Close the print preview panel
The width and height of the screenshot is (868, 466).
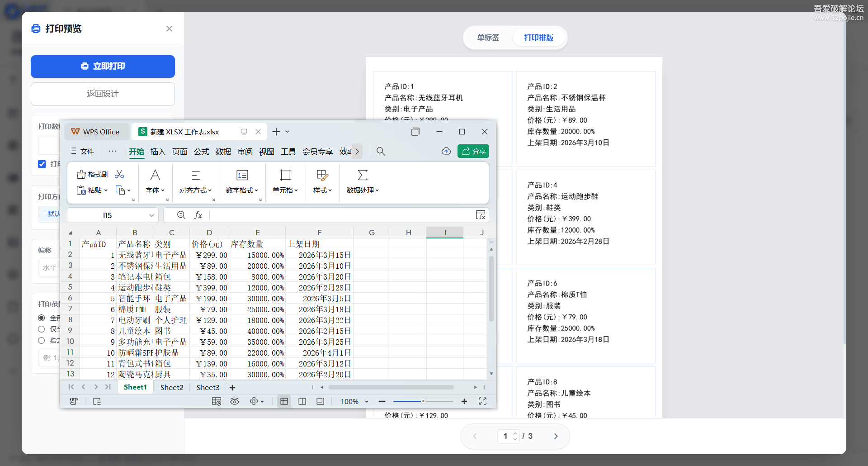click(169, 29)
